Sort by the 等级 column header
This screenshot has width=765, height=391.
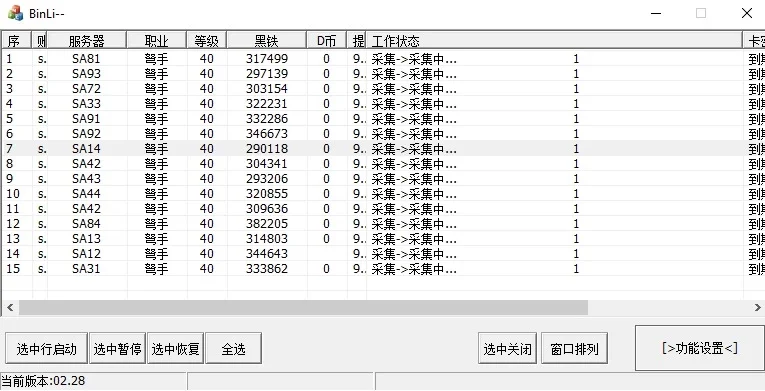[x=207, y=41]
